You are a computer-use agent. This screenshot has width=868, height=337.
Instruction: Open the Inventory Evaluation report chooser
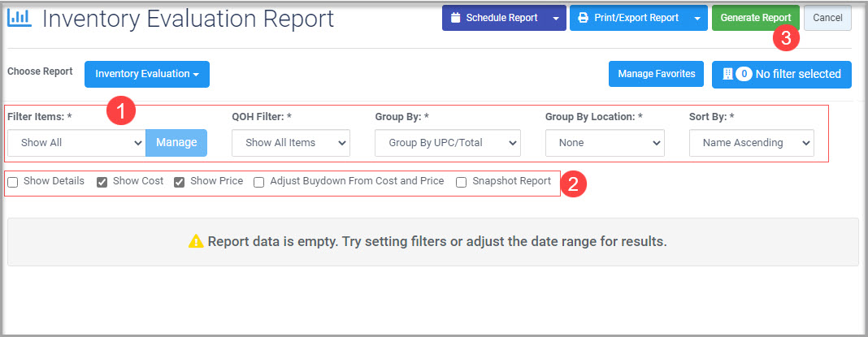[x=146, y=74]
